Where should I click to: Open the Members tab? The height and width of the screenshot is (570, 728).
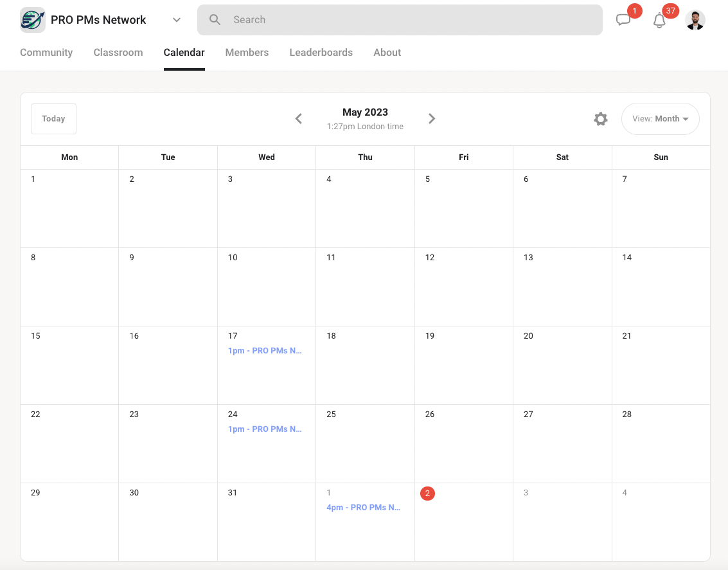pyautogui.click(x=247, y=53)
